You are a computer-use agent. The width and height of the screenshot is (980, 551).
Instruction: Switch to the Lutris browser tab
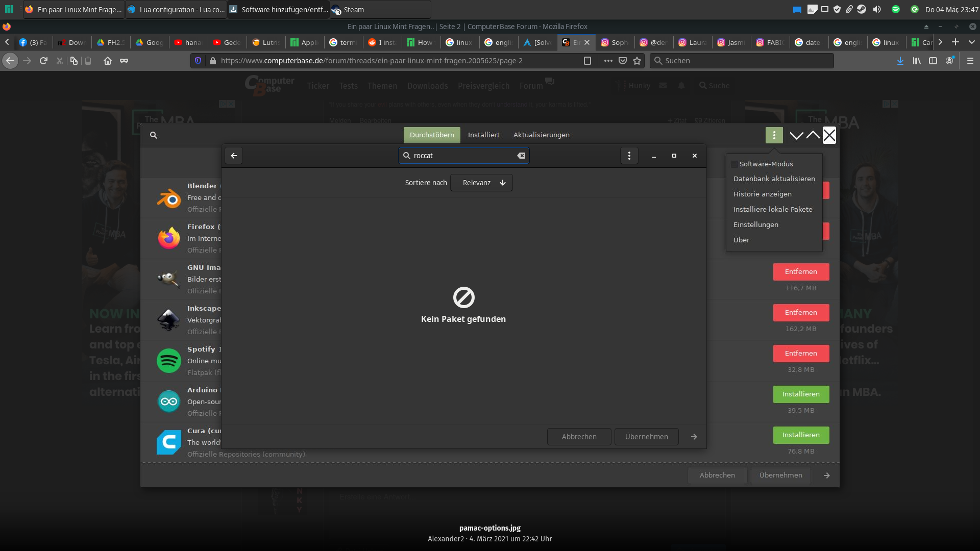click(x=265, y=42)
